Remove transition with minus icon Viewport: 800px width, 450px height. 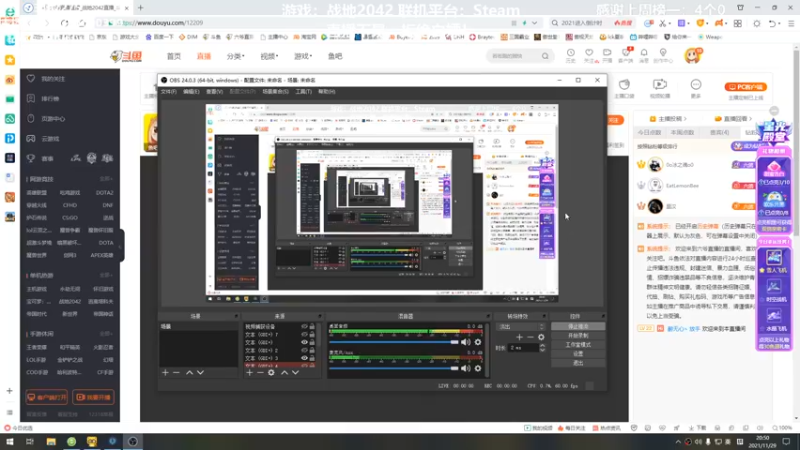coord(531,337)
